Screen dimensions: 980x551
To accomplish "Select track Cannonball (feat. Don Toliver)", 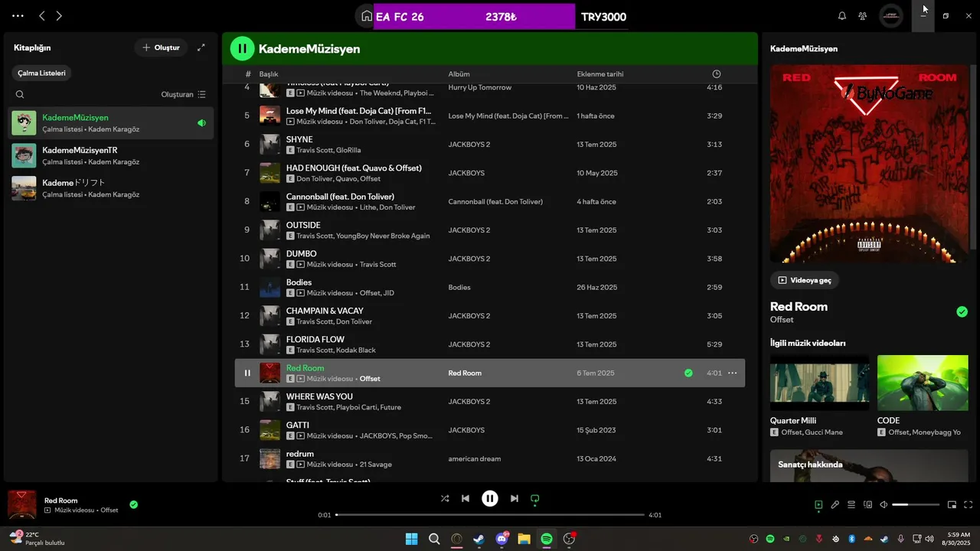I will (x=490, y=202).
